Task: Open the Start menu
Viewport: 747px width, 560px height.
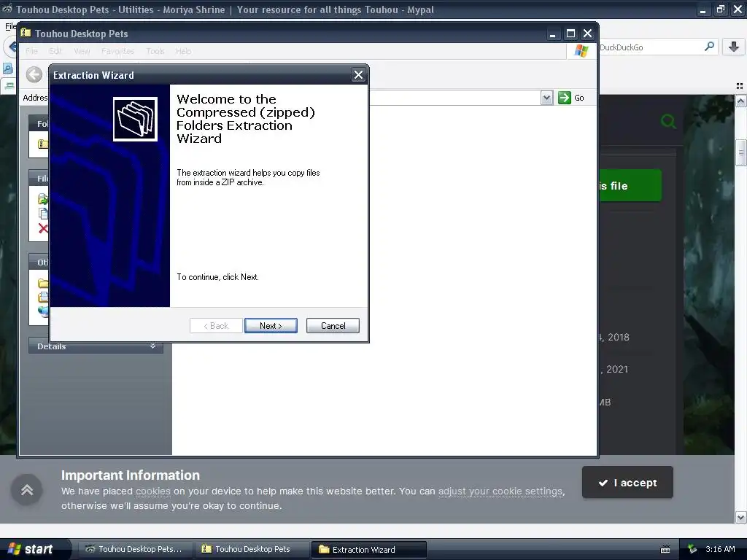Action: (31, 549)
